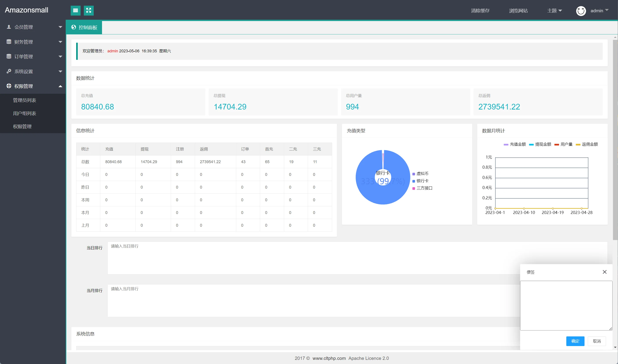Click the 清除缓存 link
Viewport: 618px width, 364px height.
click(x=480, y=11)
